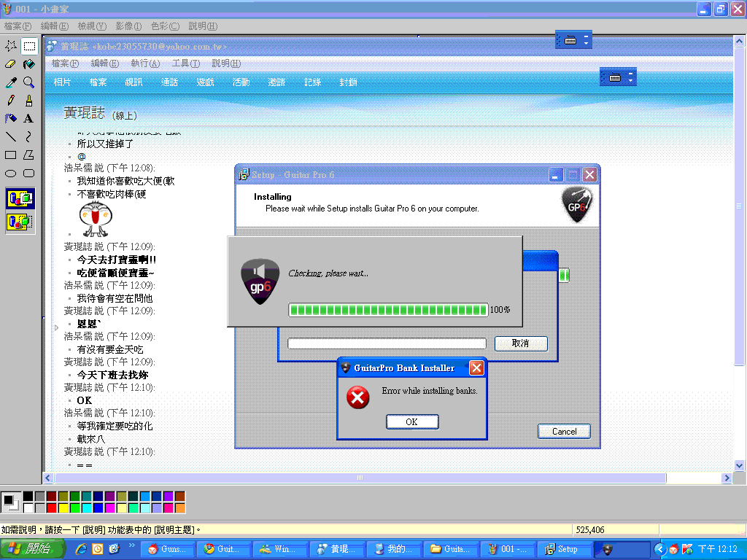The image size is (747, 560).
Task: Open the 黃琨... chat taskbar button
Action: point(337,549)
